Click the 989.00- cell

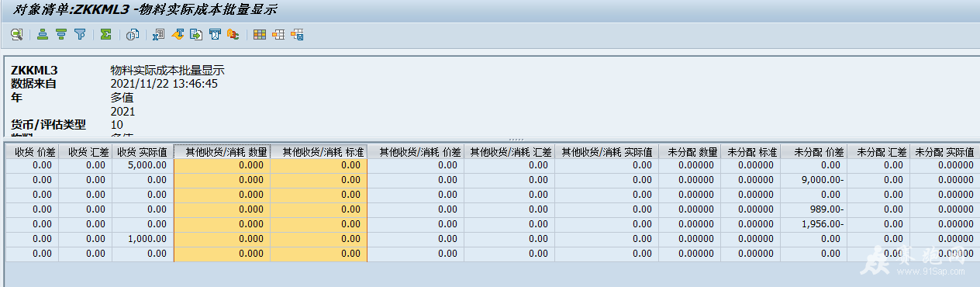point(814,209)
